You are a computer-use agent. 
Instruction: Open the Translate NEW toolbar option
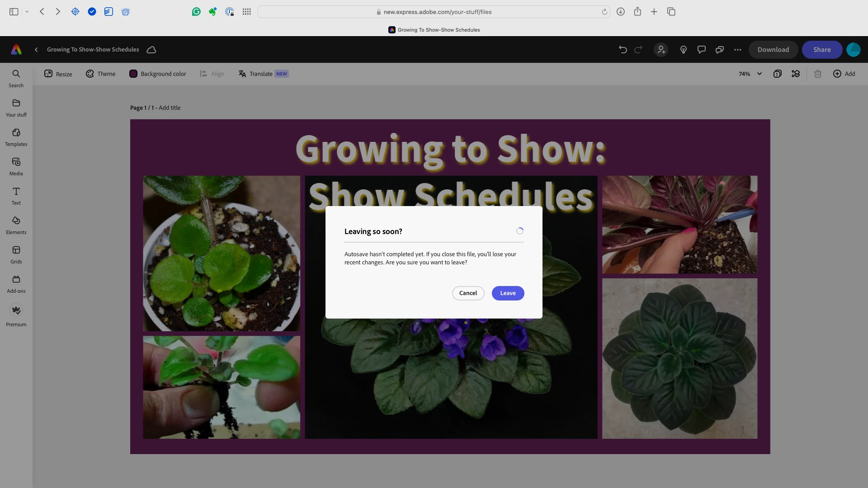click(263, 74)
